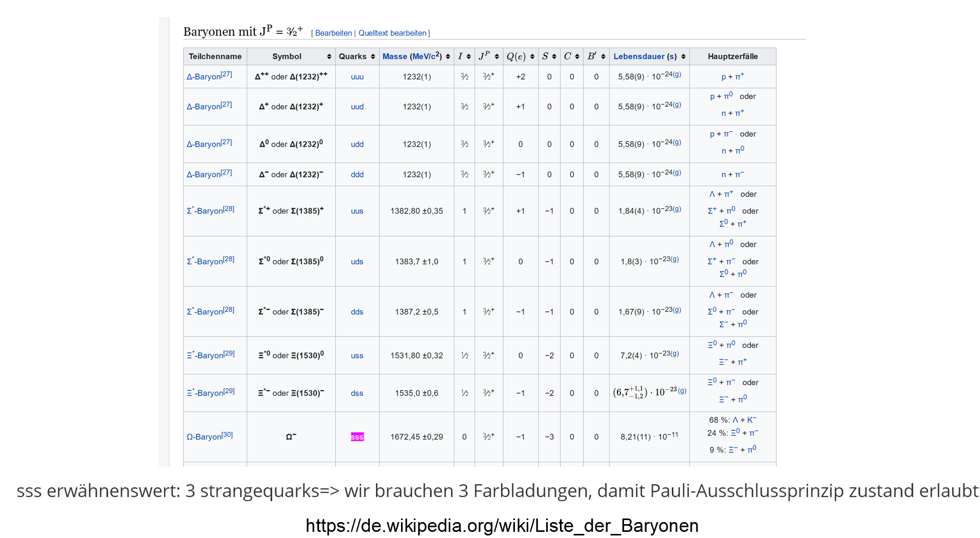Image resolution: width=980 pixels, height=538 pixels.
Task: Open Ξ*-Baryon link in the uss row
Action: coord(205,355)
